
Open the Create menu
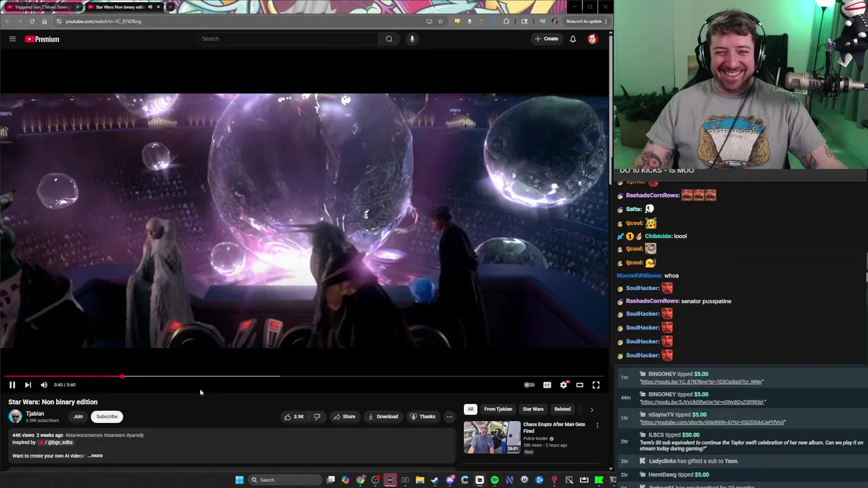pos(546,39)
